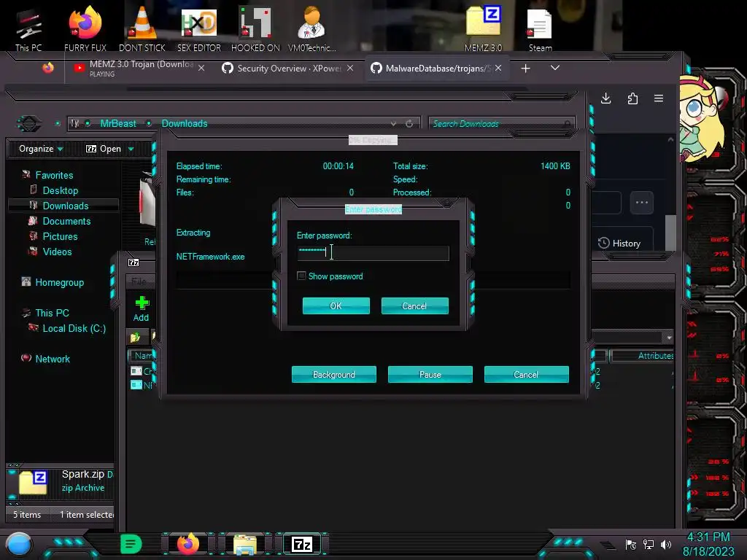
Task: Close the MEMZ 3.0 Trojan tab
Action: (201, 68)
